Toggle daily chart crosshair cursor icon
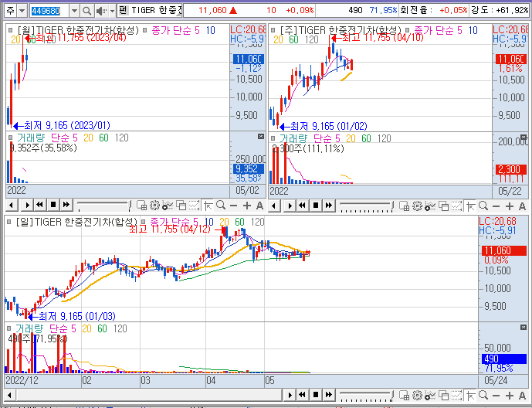This screenshot has width=532, height=408. point(470,395)
